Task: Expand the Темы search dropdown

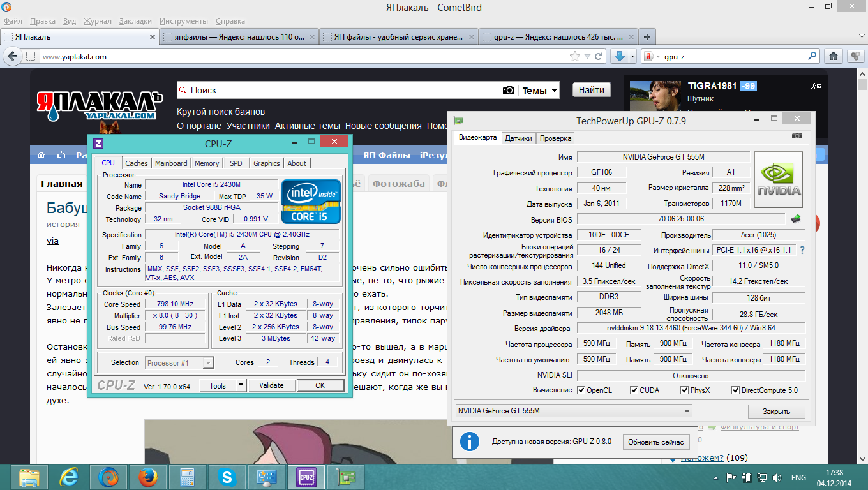Action: pyautogui.click(x=540, y=91)
